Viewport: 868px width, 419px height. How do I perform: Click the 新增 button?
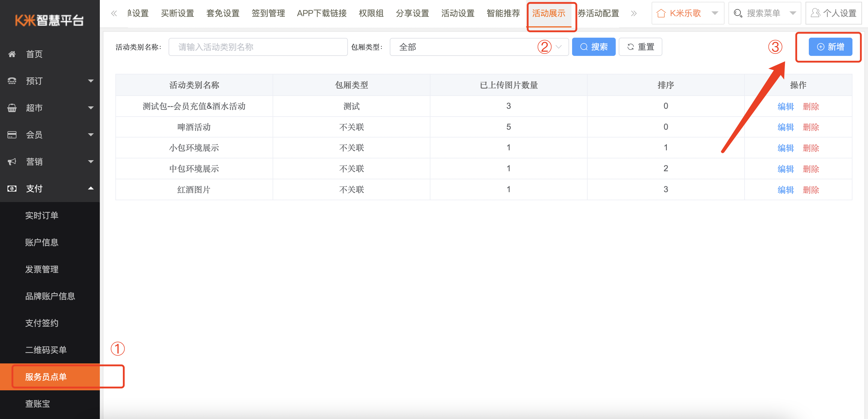831,47
